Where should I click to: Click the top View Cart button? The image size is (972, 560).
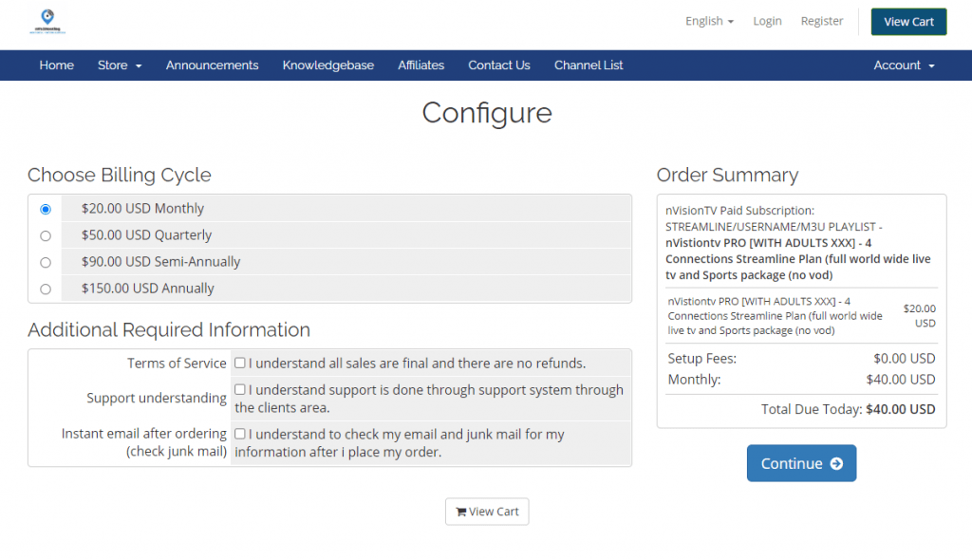908,22
